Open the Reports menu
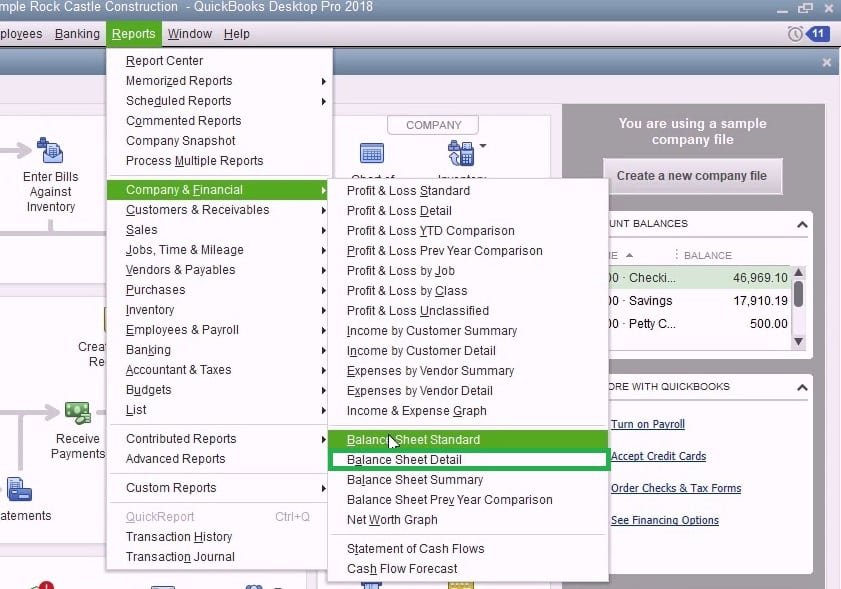841x589 pixels. pyautogui.click(x=134, y=34)
